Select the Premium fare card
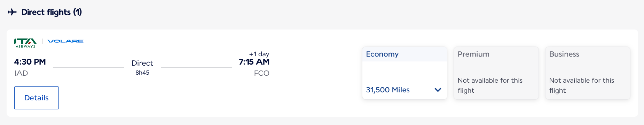Screen dimensions: 644x125 pos(496,73)
